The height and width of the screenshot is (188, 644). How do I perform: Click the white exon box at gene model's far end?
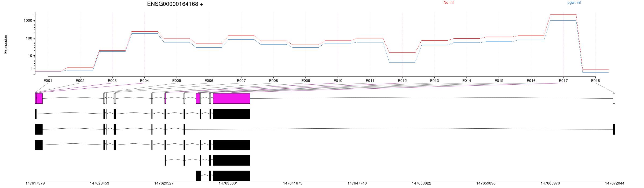(614, 98)
